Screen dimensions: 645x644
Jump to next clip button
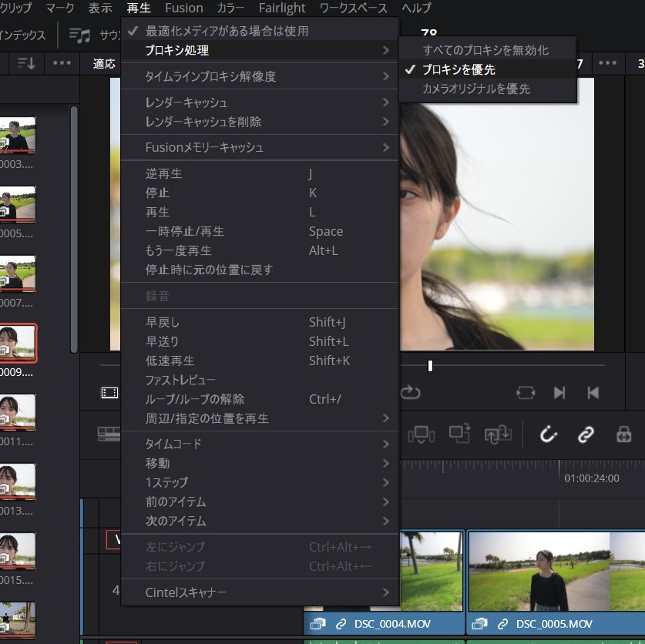click(x=559, y=393)
